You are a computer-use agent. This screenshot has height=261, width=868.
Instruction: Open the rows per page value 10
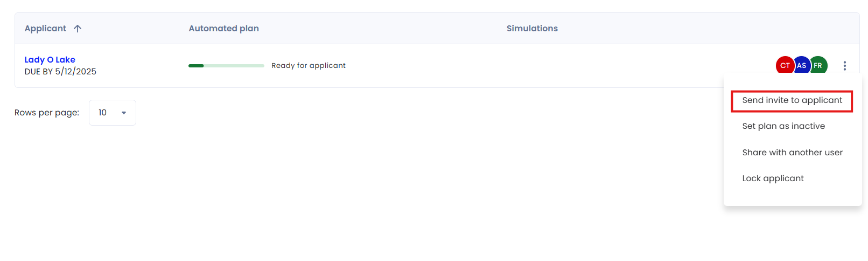(103, 113)
